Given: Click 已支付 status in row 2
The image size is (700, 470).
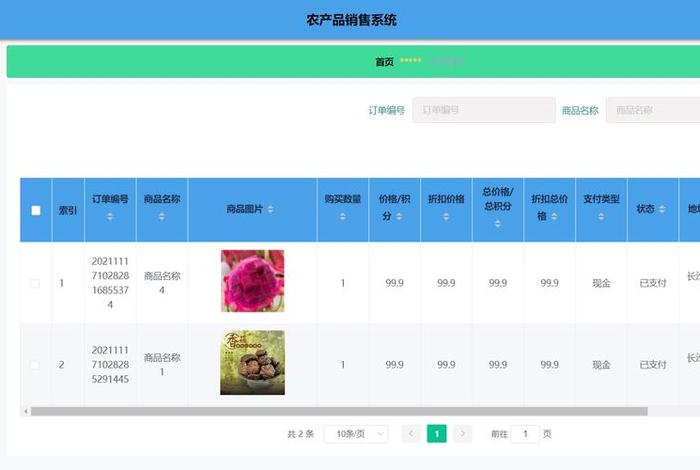Looking at the screenshot, I should 653,365.
